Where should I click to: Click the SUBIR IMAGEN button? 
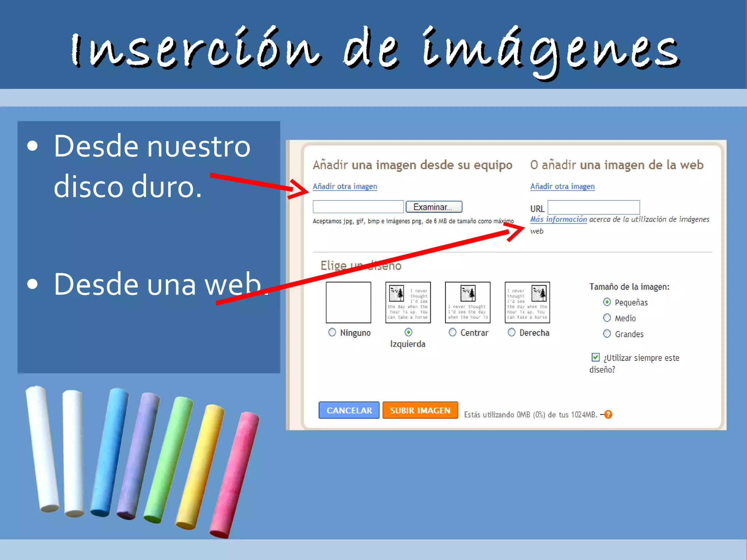(420, 410)
